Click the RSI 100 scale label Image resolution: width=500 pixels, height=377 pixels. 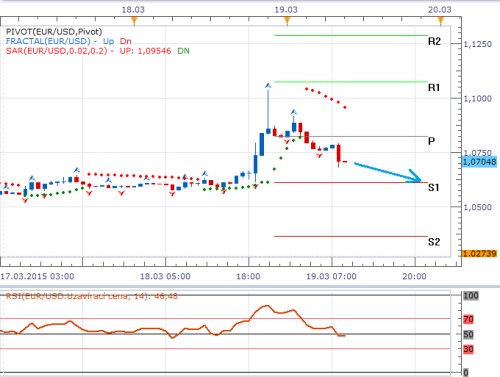point(471,295)
